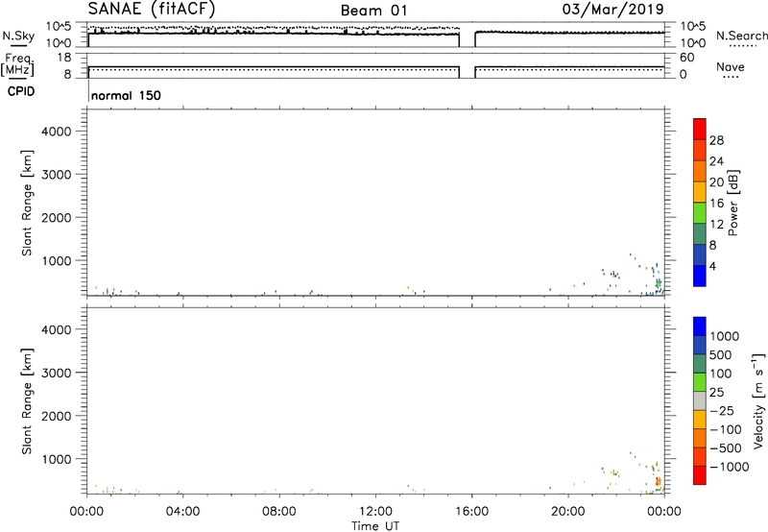Click the Beam 01 header label

(x=373, y=11)
